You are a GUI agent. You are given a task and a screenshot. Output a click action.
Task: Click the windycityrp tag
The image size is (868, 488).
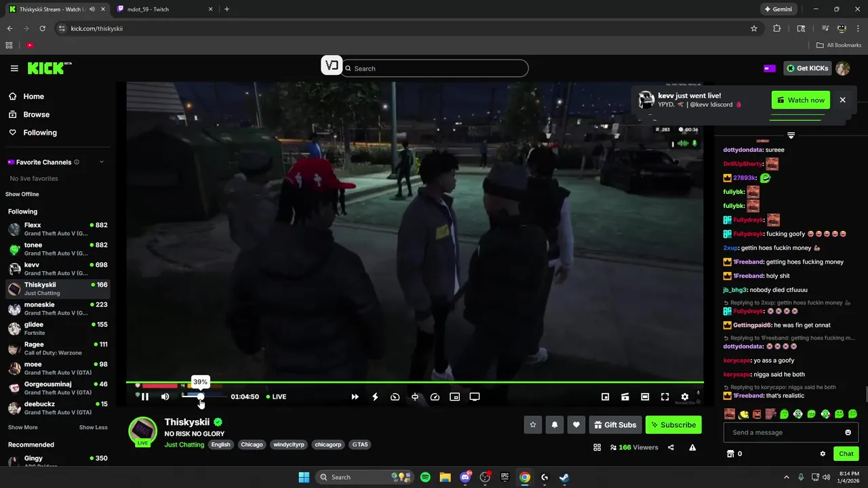click(289, 445)
